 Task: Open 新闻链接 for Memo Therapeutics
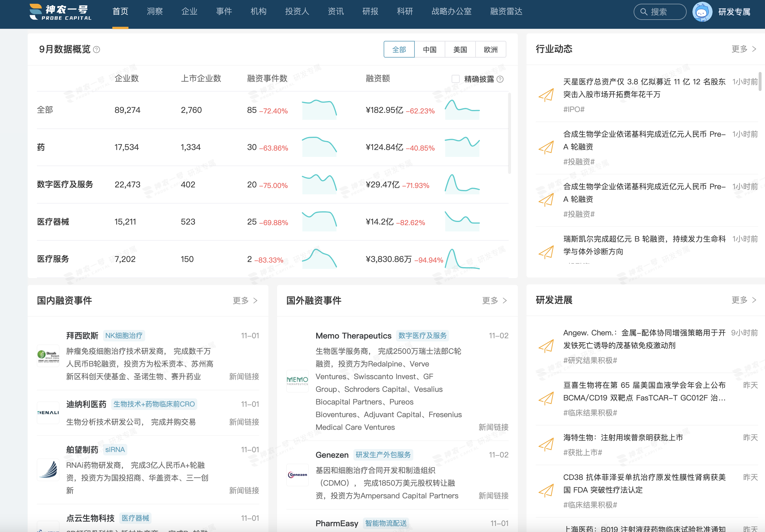click(x=493, y=427)
